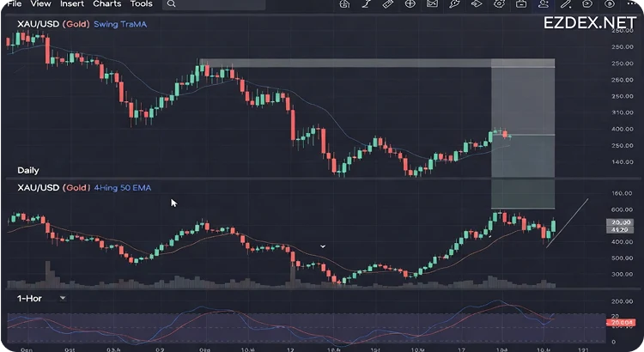Click the 20.00 price tag on middle chart

[620, 222]
